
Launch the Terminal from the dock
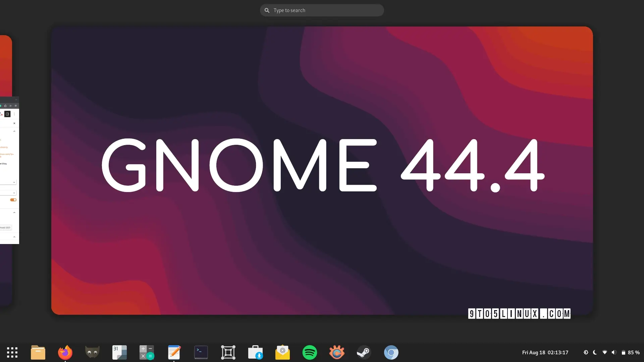201,352
